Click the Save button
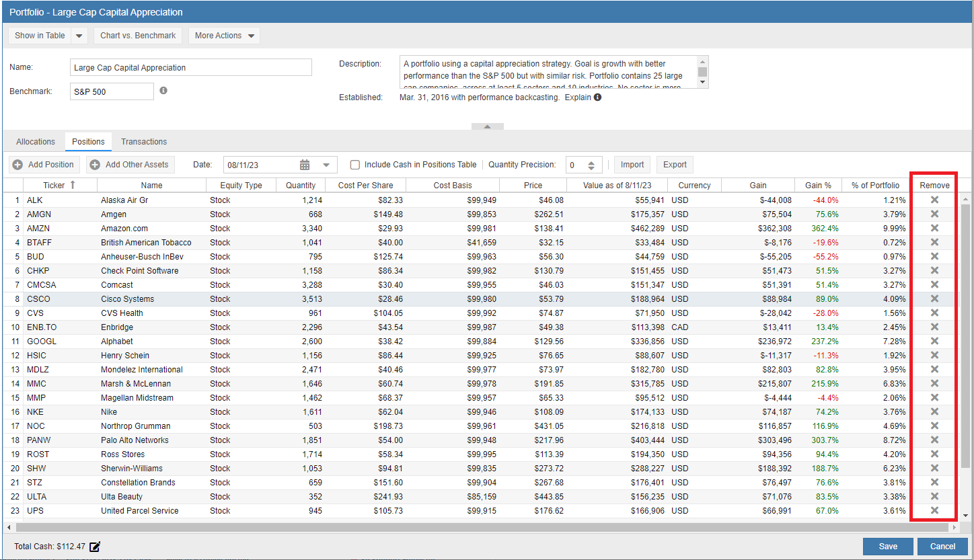 [888, 547]
